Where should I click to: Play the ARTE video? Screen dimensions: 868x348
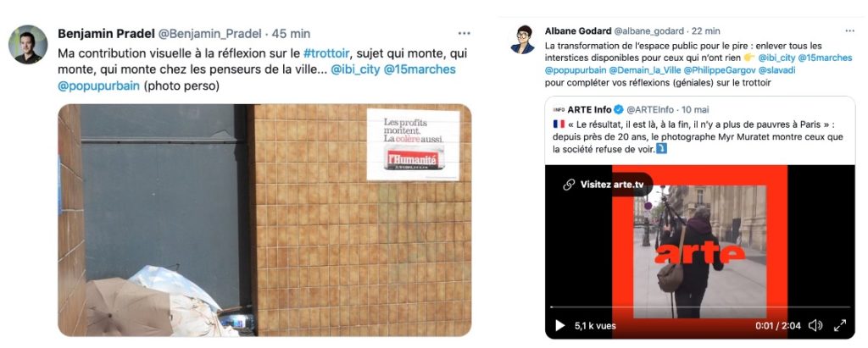[x=559, y=325]
